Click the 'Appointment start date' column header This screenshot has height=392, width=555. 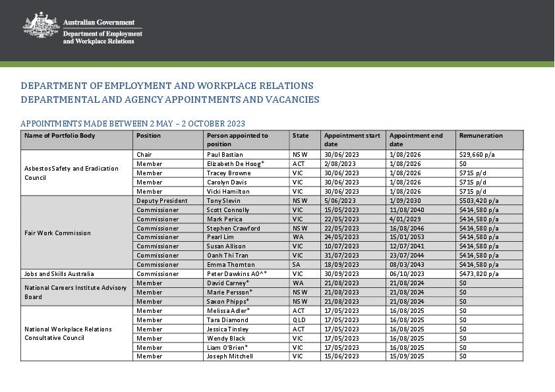[x=352, y=140]
